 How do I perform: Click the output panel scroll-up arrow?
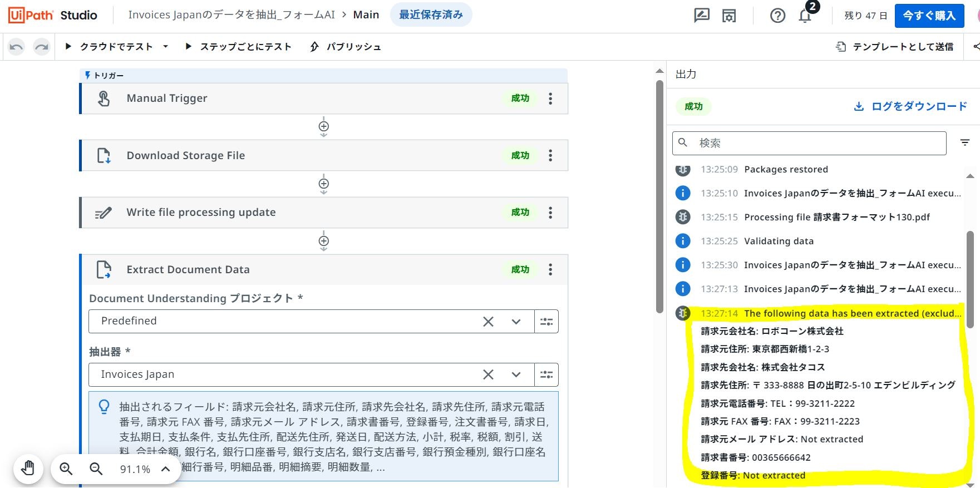pyautogui.click(x=970, y=176)
